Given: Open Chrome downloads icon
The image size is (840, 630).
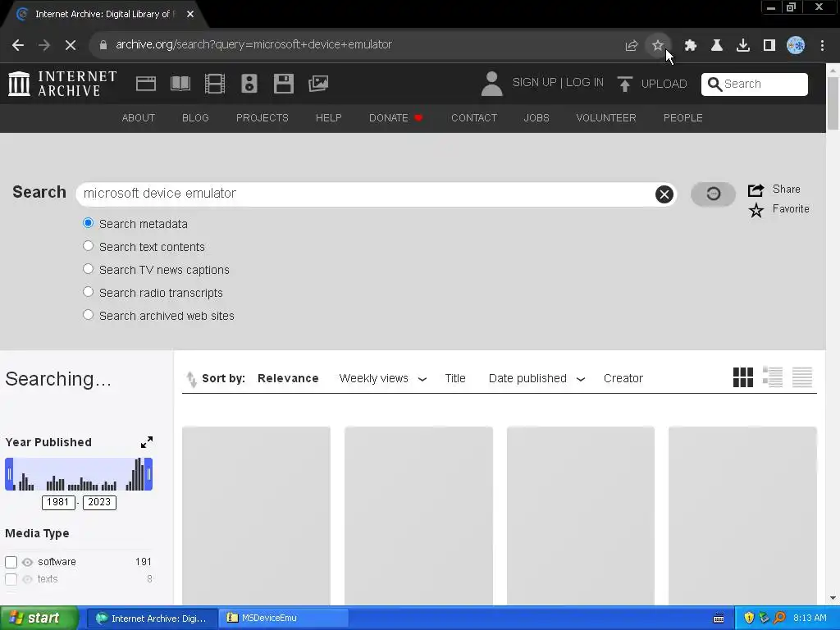Looking at the screenshot, I should click(x=743, y=45).
